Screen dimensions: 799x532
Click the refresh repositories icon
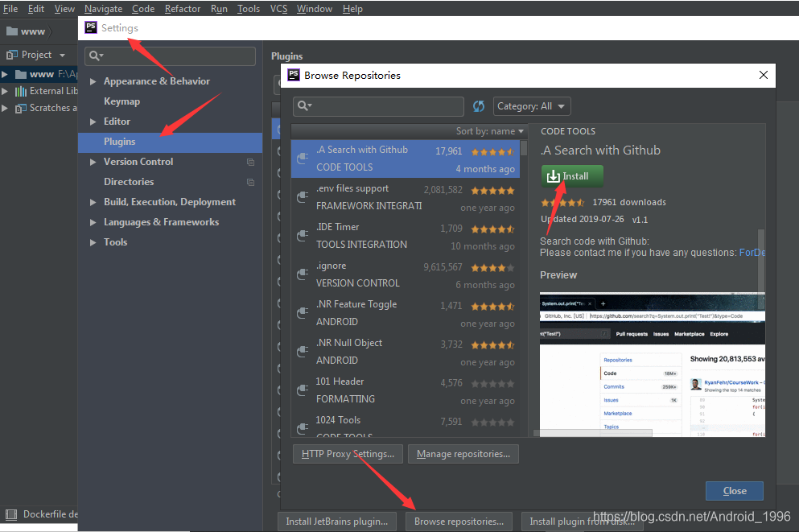point(479,106)
